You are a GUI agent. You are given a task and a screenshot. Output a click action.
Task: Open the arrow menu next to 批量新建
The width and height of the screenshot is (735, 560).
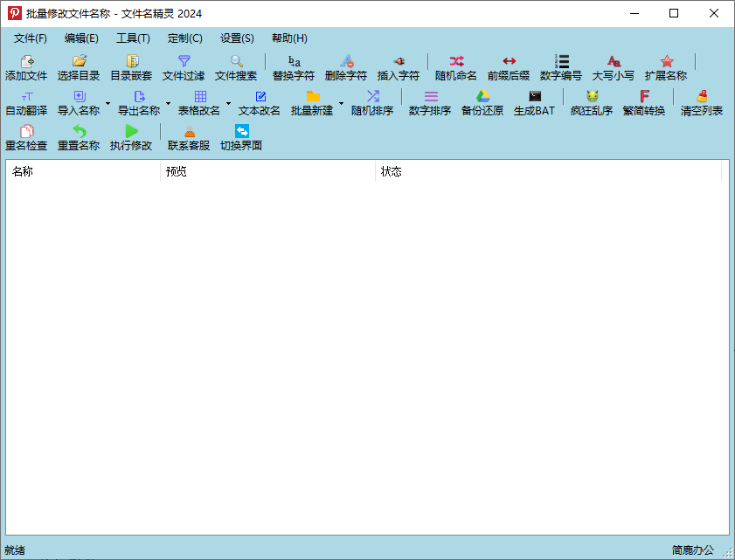tap(341, 103)
